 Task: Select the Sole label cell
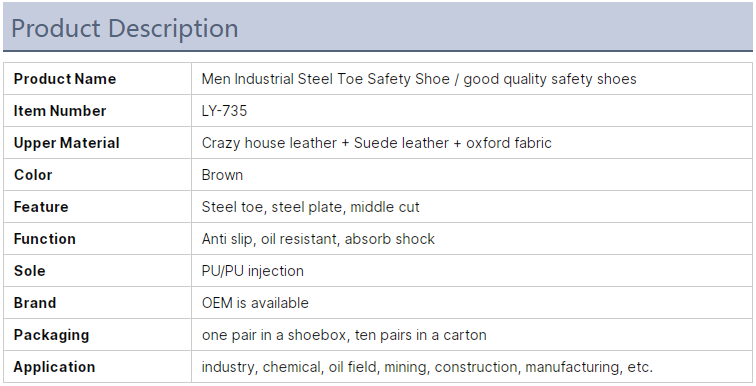[x=97, y=271]
